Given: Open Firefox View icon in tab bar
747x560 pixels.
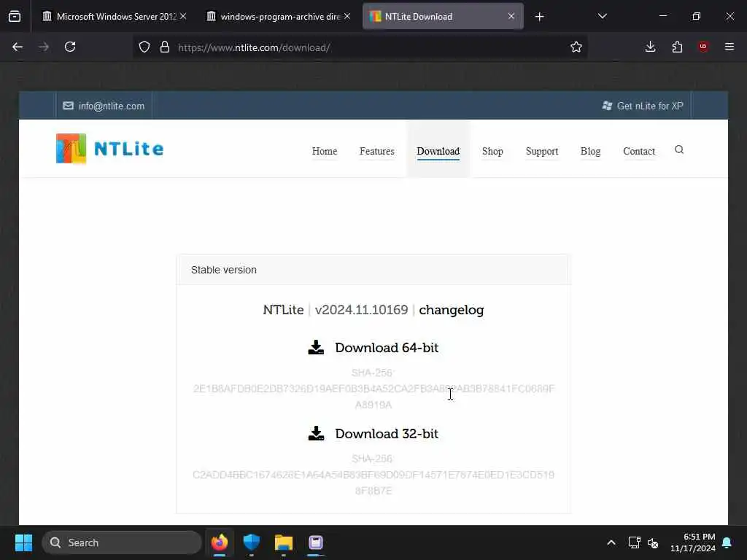Looking at the screenshot, I should (15, 17).
